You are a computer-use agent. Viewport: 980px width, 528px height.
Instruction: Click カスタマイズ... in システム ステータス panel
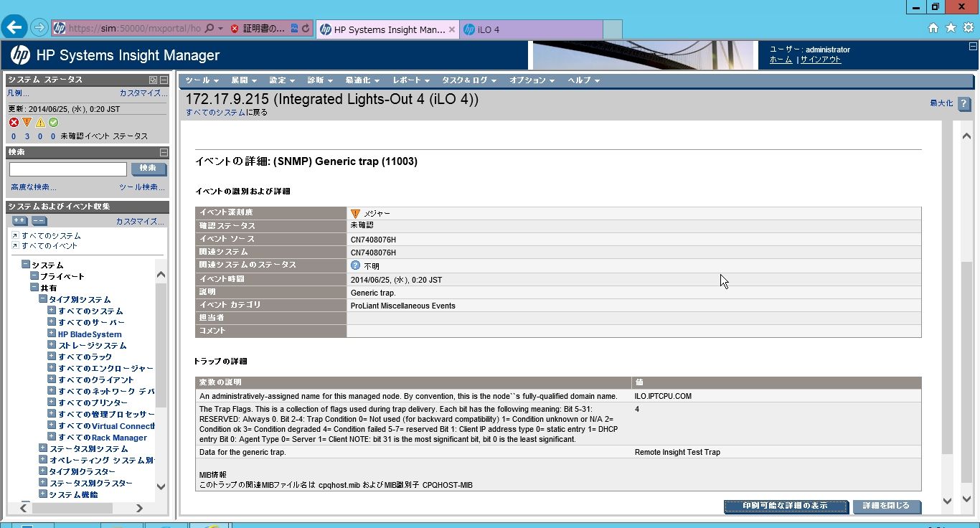[143, 93]
